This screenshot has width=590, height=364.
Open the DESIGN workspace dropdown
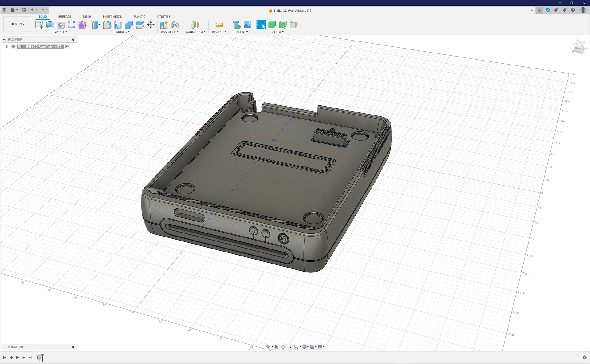click(17, 24)
